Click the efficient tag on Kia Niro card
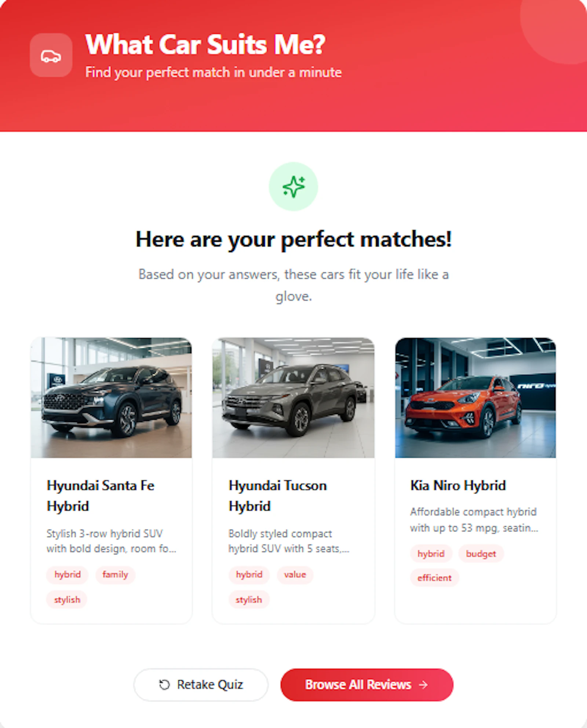 (x=434, y=578)
